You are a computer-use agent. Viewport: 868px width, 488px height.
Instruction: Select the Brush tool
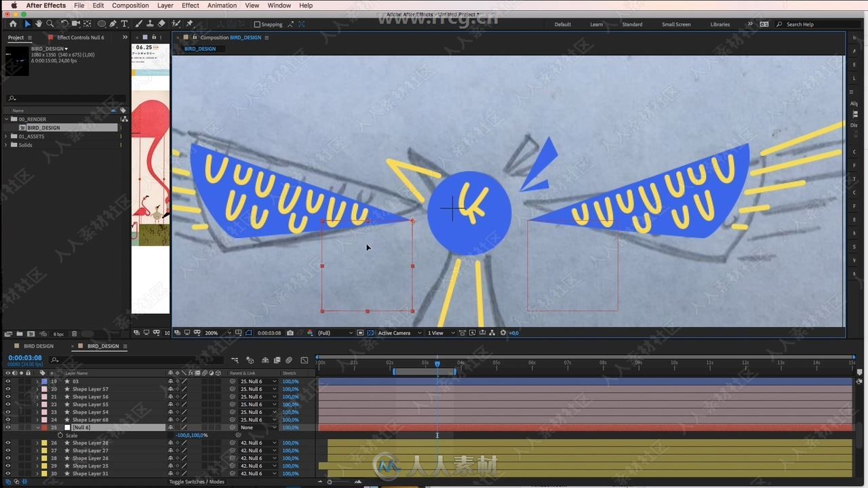(139, 24)
